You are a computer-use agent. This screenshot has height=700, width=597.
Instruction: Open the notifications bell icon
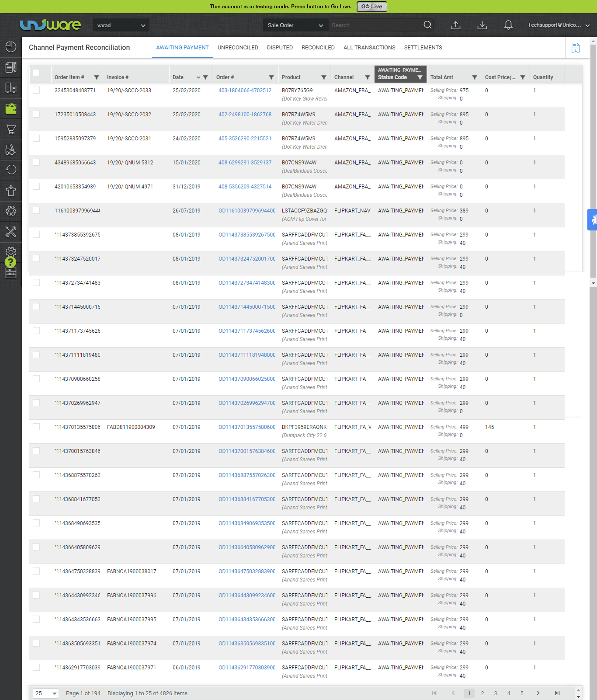tap(508, 25)
